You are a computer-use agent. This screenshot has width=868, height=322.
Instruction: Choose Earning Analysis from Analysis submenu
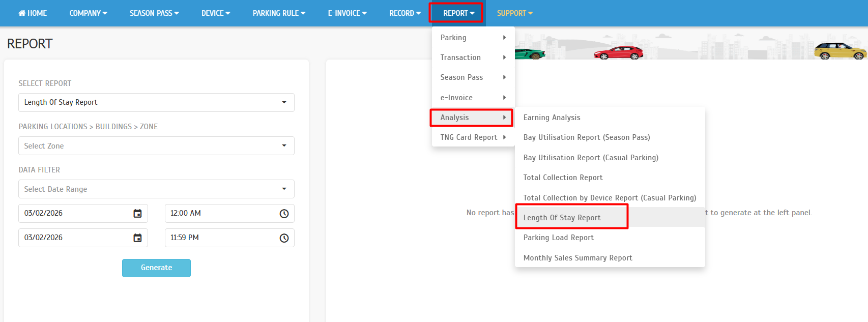click(x=552, y=118)
